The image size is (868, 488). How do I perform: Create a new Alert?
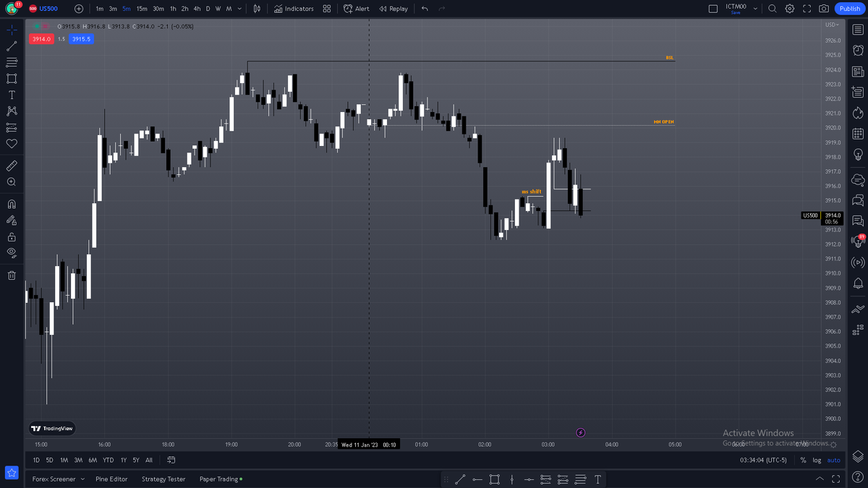pos(357,9)
